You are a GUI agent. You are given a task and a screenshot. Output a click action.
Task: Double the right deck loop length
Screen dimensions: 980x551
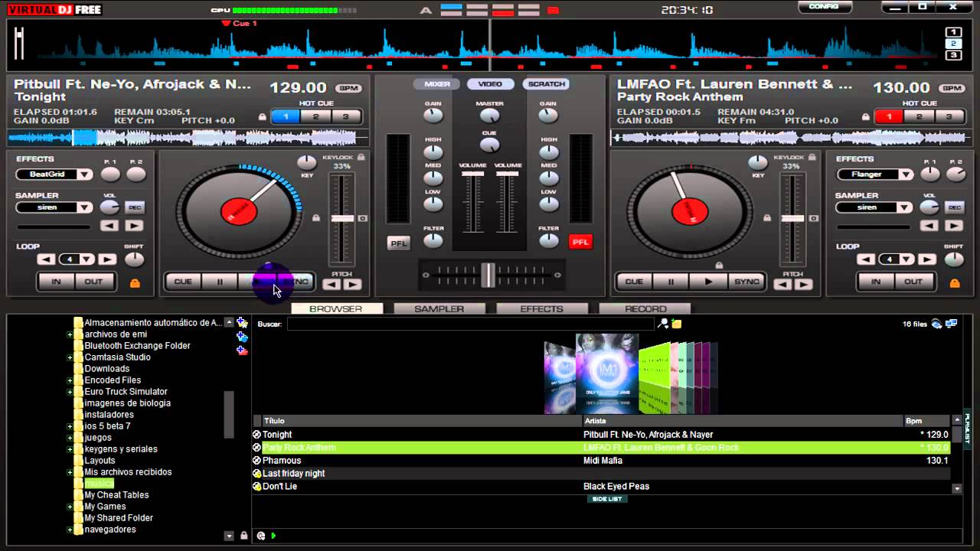pyautogui.click(x=927, y=259)
